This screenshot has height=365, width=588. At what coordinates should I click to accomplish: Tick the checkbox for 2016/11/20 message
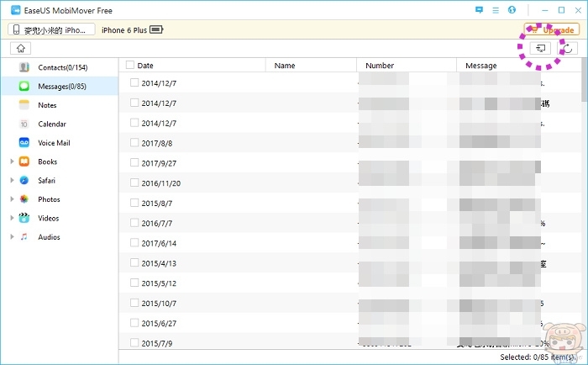coord(134,182)
